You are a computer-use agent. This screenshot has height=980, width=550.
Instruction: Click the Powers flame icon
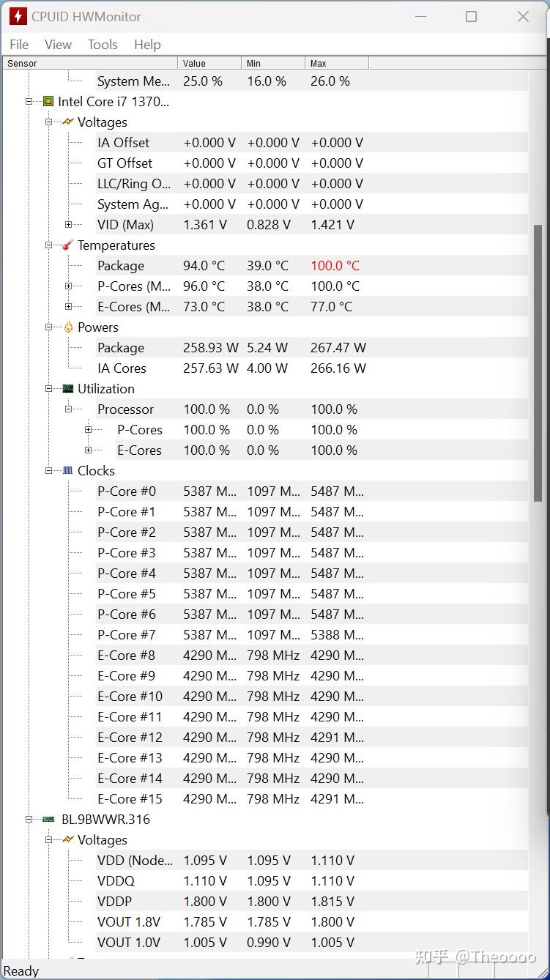point(67,327)
